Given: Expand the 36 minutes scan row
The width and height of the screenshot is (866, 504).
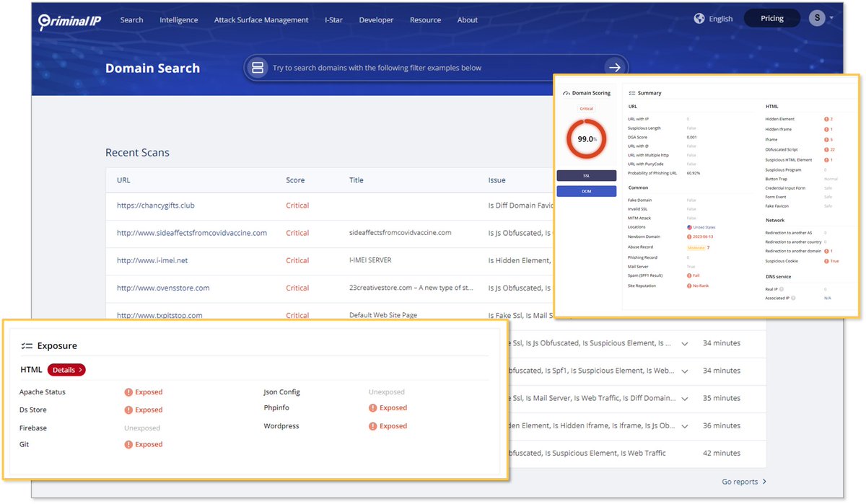Looking at the screenshot, I should 684,425.
